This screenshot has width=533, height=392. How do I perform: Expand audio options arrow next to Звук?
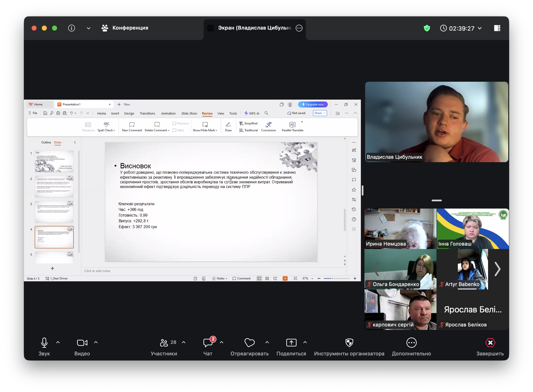58,342
